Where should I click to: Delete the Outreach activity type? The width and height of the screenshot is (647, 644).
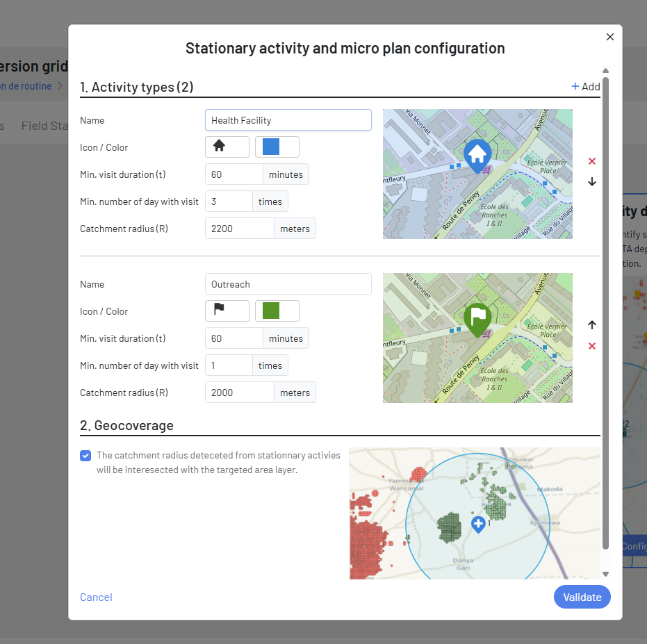click(x=591, y=346)
